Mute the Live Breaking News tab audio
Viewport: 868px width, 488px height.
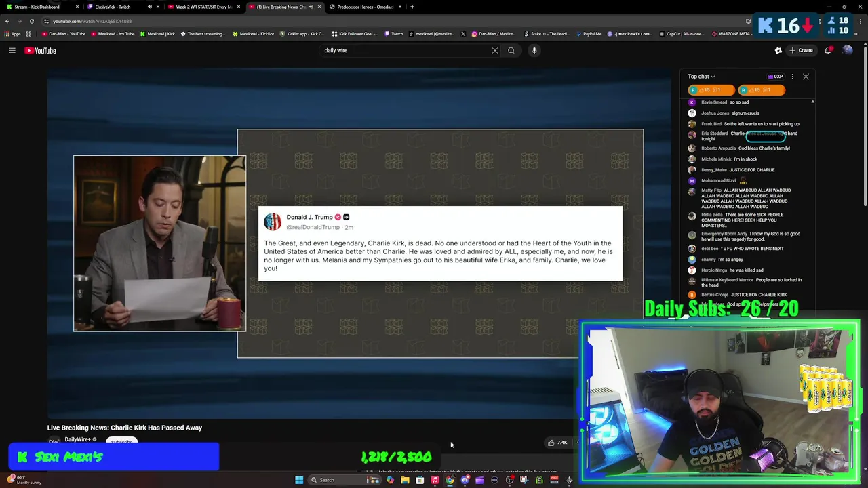(311, 7)
